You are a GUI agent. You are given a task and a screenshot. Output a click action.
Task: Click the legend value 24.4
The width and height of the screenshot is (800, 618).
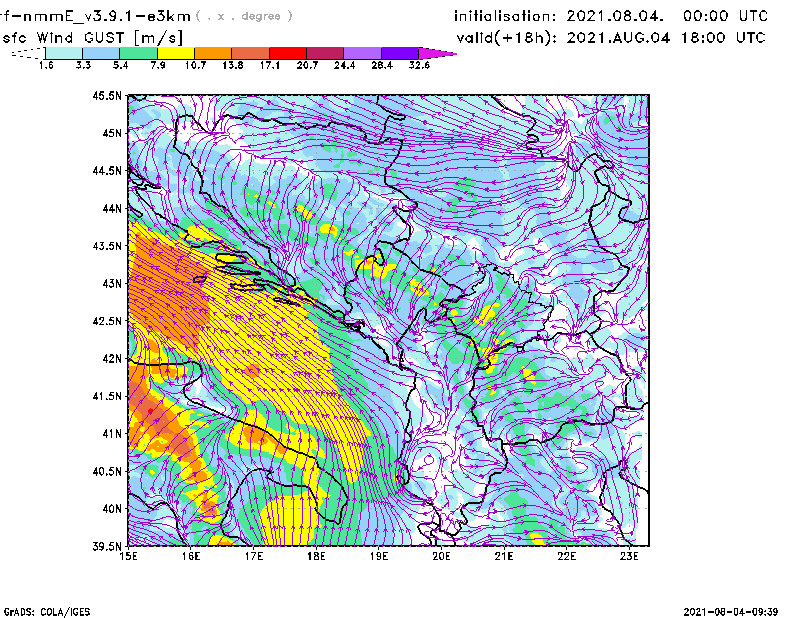click(x=344, y=65)
